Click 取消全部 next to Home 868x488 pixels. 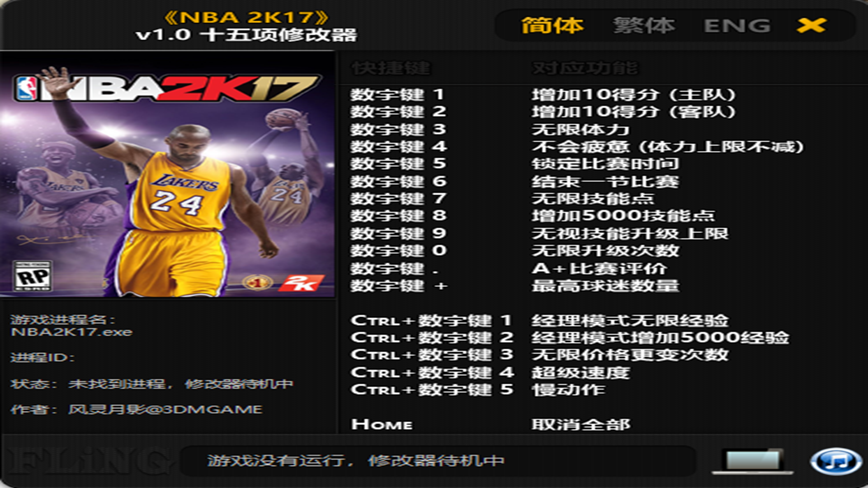[580, 424]
